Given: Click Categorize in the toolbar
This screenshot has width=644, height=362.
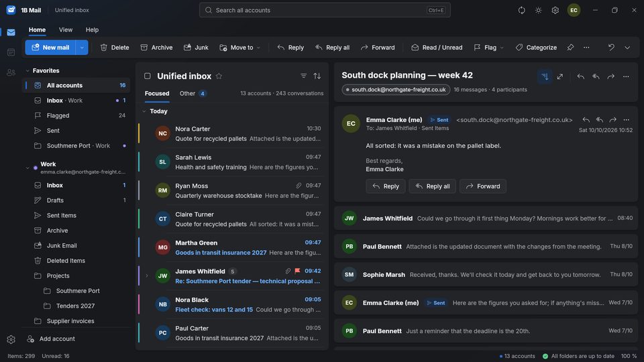Looking at the screenshot, I should point(536,48).
